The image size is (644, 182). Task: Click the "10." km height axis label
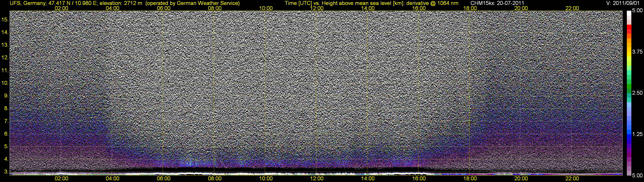(x=5, y=83)
